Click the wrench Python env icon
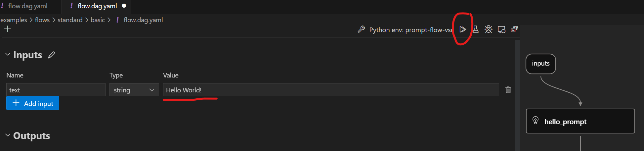Viewport: 644px width, 151px height. click(361, 29)
